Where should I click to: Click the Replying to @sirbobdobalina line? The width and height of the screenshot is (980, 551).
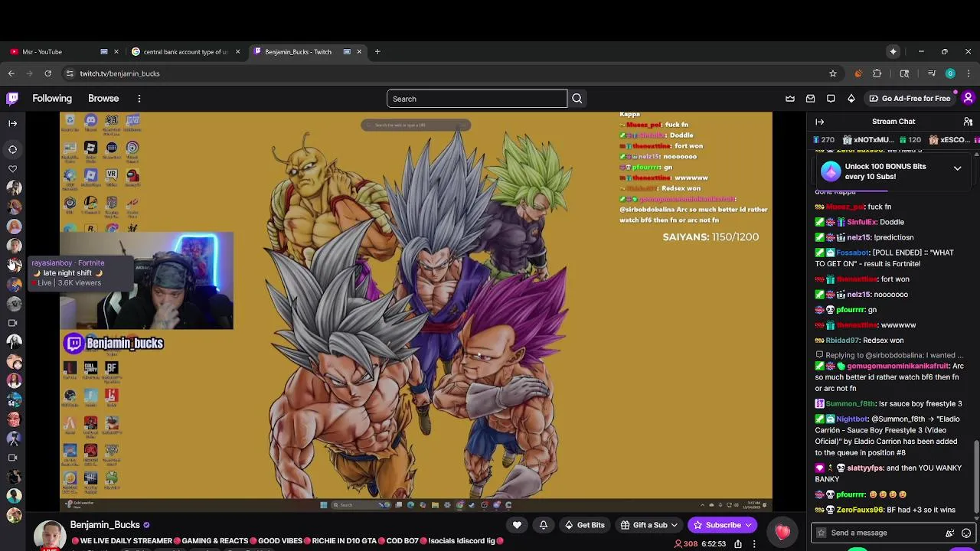[889, 355]
